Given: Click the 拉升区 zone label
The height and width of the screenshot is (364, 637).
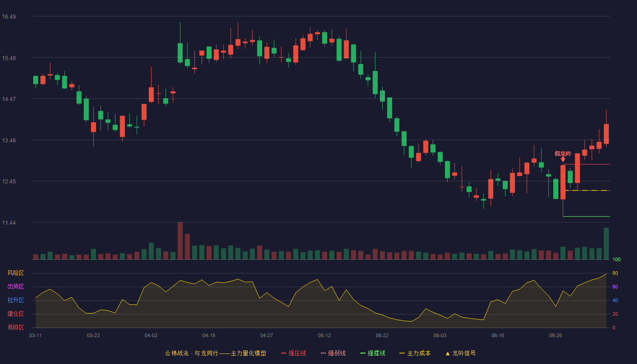Looking at the screenshot, I should coord(15,300).
